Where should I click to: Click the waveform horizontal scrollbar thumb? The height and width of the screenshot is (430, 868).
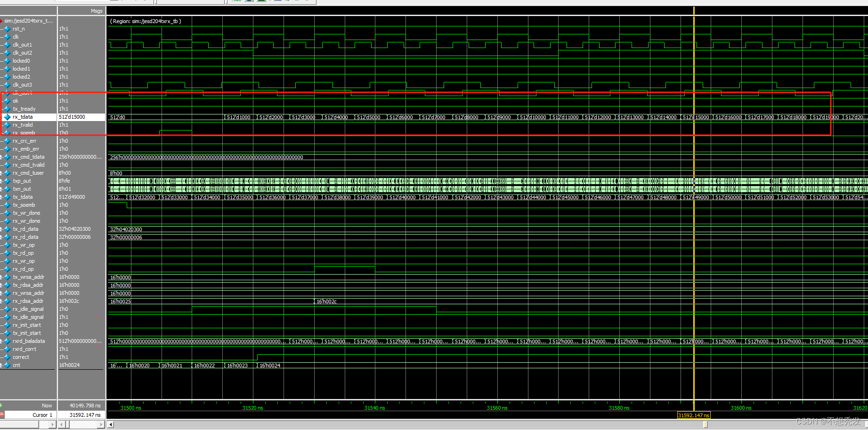pyautogui.click(x=705, y=424)
